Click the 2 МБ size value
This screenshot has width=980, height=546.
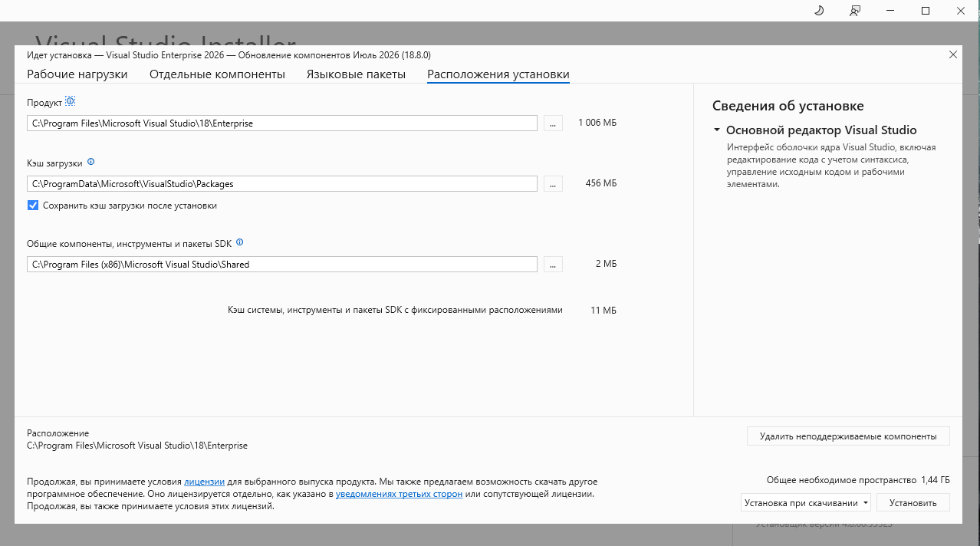pos(606,264)
